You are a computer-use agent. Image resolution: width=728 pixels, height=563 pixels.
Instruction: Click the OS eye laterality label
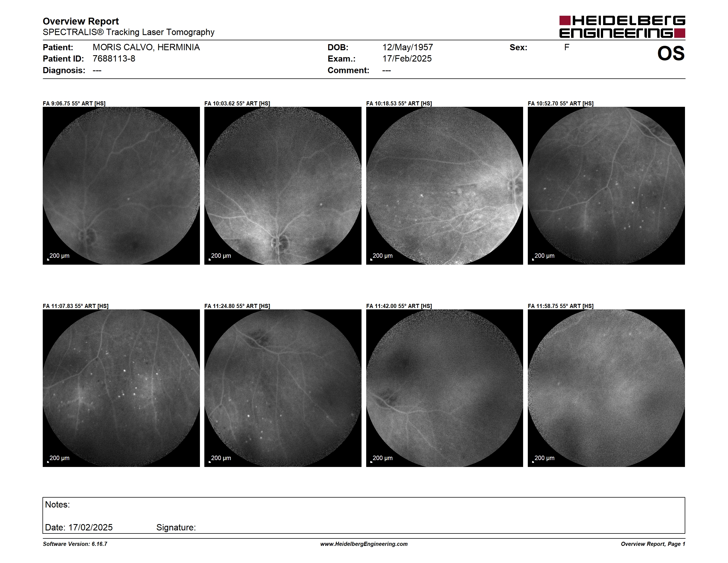671,53
